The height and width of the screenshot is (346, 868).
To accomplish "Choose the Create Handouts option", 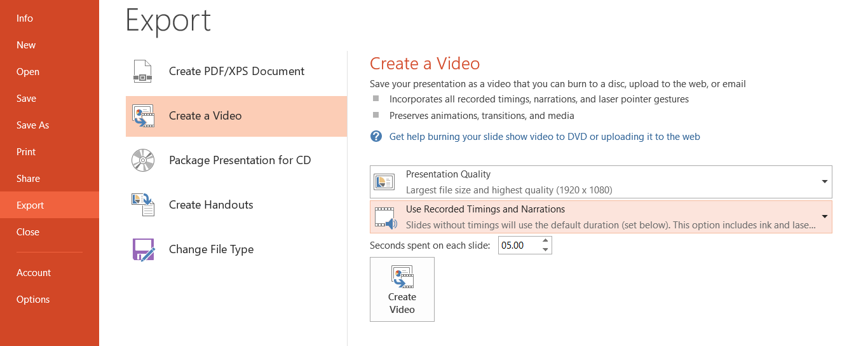I will pos(236,205).
